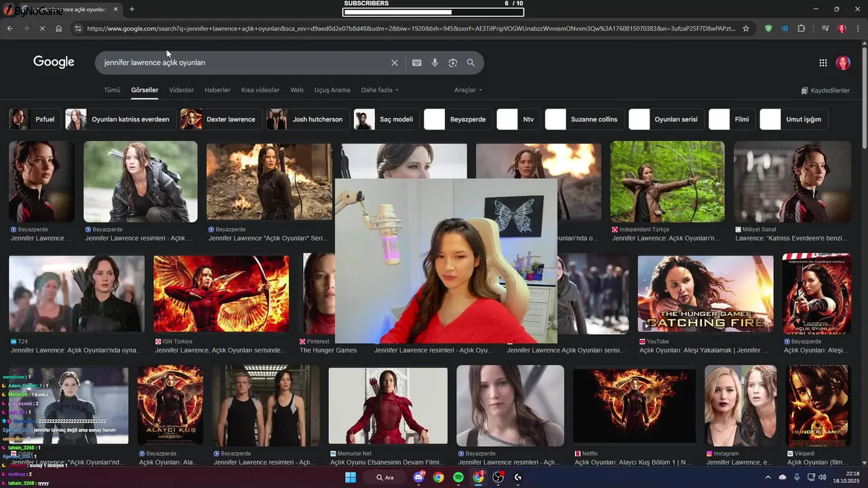868x488 pixels.
Task: Open the Google apps grid
Action: coord(823,63)
